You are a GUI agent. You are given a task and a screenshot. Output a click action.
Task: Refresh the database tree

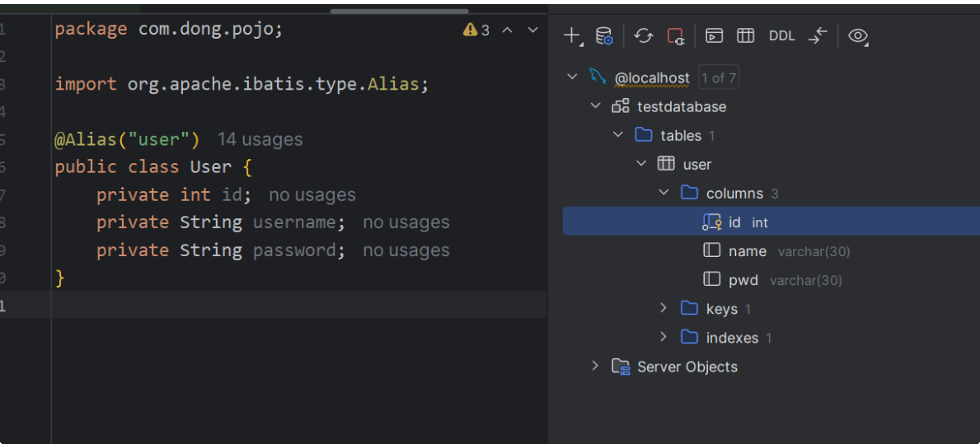click(644, 35)
